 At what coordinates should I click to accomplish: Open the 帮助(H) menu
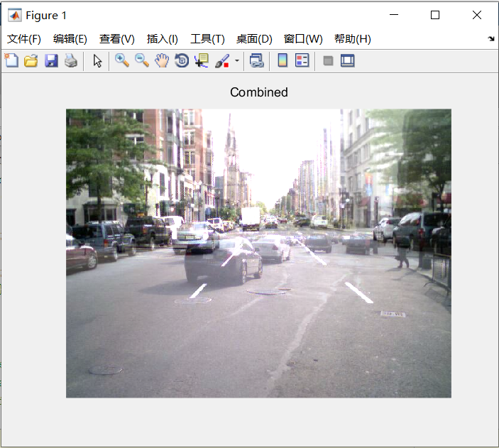[x=353, y=39]
